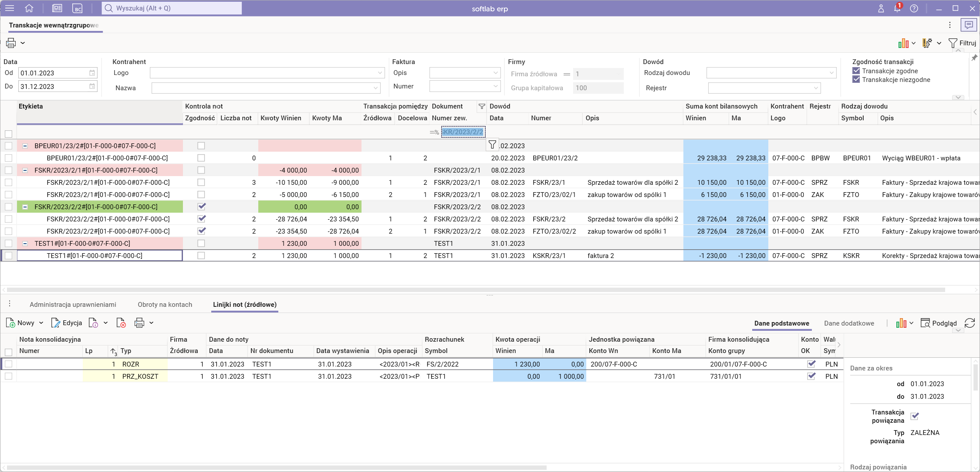Image resolution: width=980 pixels, height=472 pixels.
Task: Open the Rodzaj dowodu dropdown
Action: (x=831, y=73)
